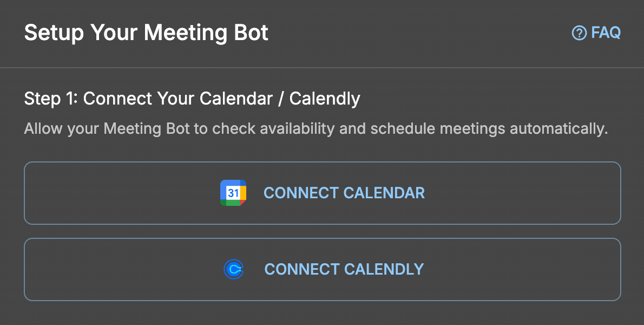
Task: Click the description about checking availability
Action: pyautogui.click(x=316, y=129)
